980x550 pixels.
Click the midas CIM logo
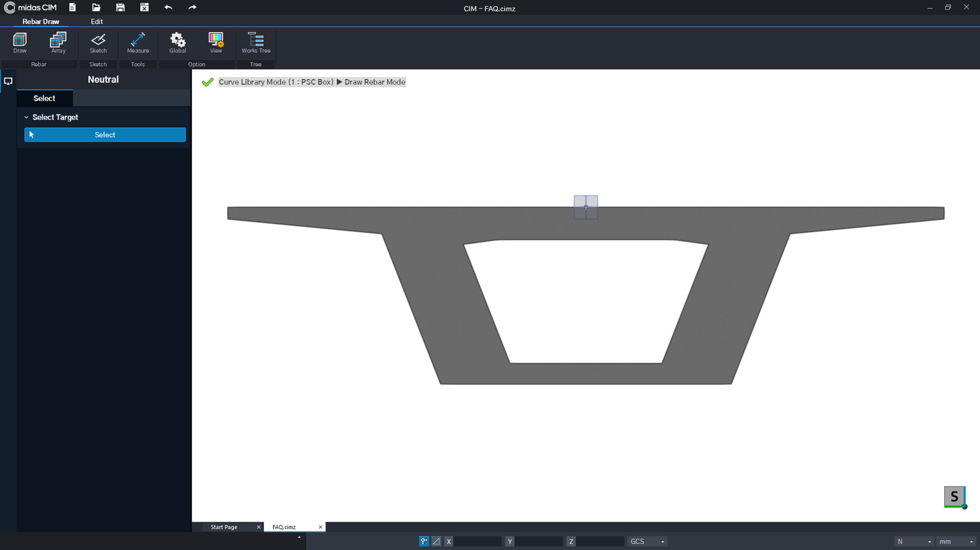tap(30, 7)
